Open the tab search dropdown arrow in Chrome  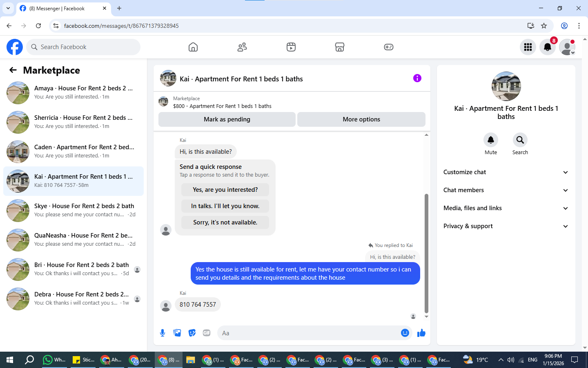pyautogui.click(x=8, y=8)
